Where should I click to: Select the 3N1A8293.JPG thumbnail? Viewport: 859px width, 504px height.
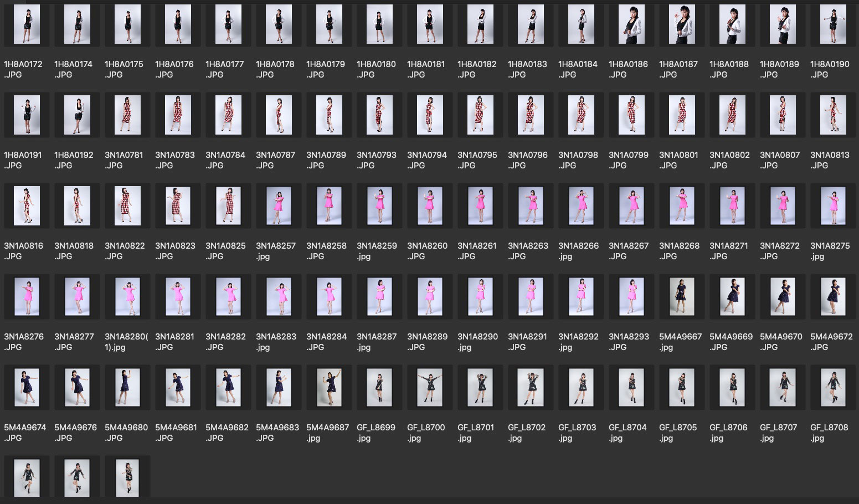click(x=631, y=297)
